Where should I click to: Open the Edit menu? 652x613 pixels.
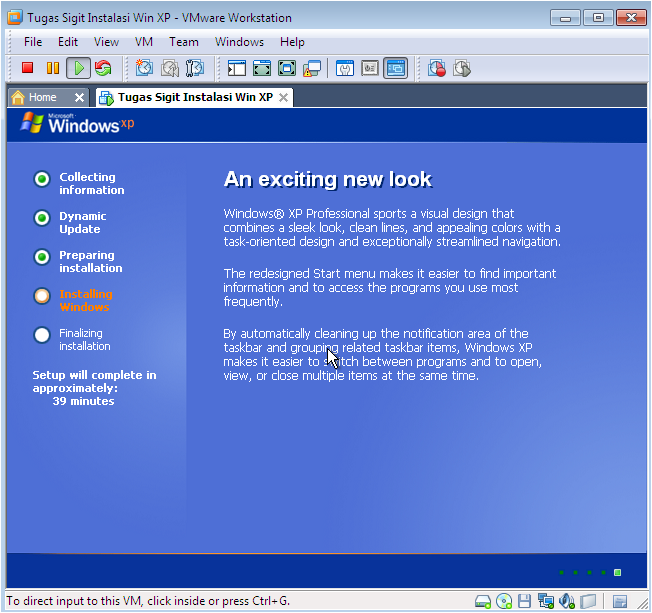tap(68, 42)
